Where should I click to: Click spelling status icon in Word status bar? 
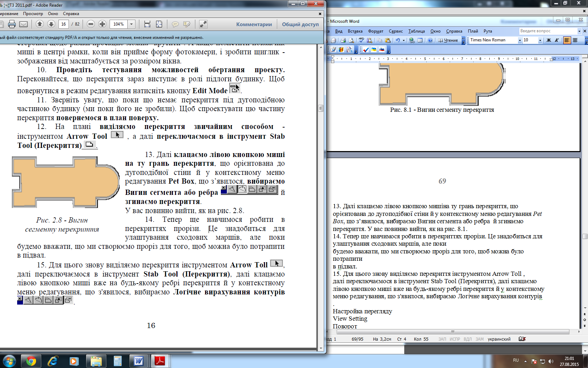[x=522, y=339]
